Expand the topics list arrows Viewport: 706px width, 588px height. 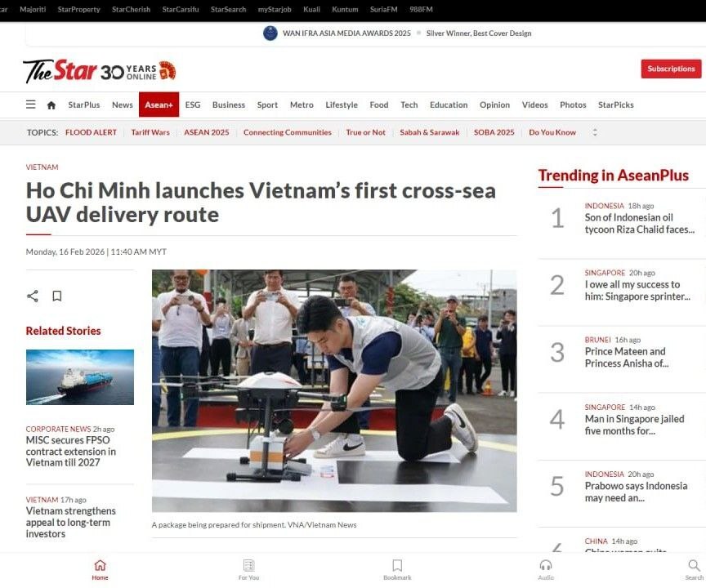point(595,132)
